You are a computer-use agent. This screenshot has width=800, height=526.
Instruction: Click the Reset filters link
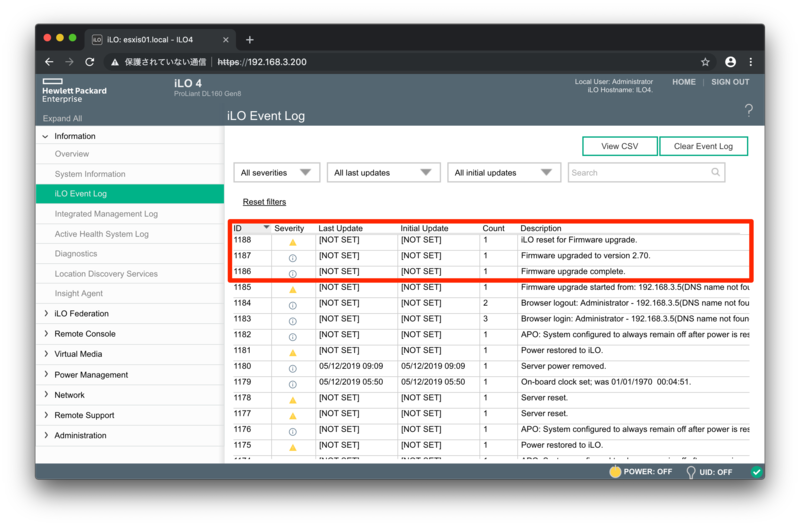click(264, 202)
